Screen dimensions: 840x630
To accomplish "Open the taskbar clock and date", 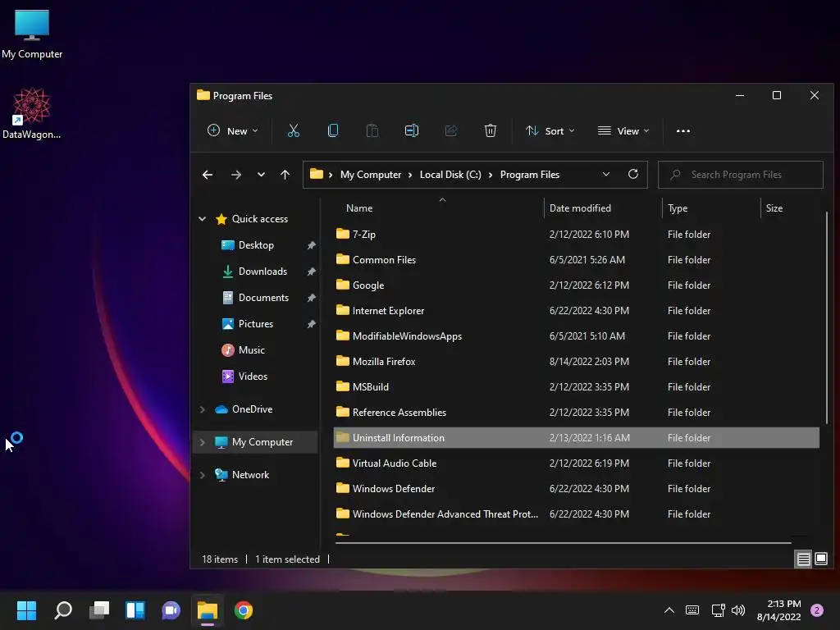I will [778, 610].
